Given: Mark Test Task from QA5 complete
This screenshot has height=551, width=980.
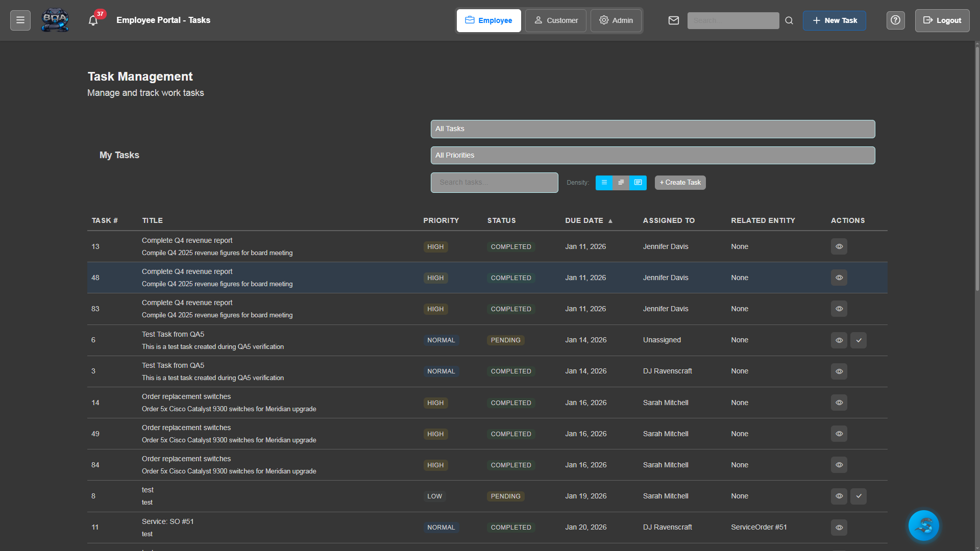Looking at the screenshot, I should pyautogui.click(x=859, y=340).
